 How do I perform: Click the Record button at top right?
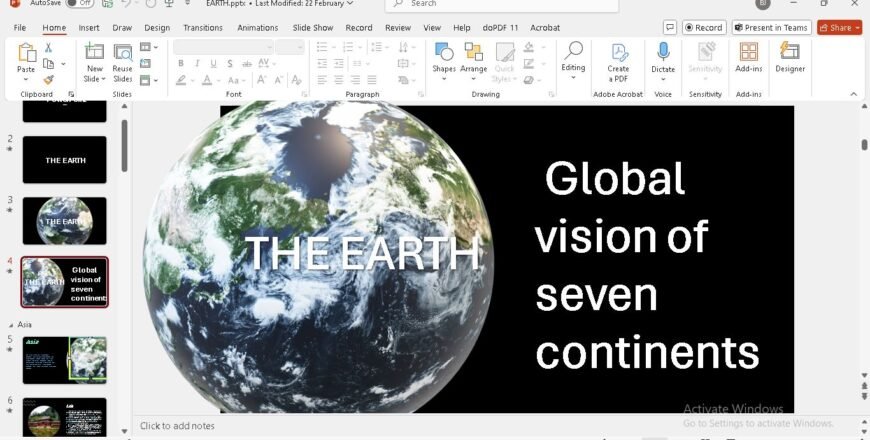click(704, 28)
